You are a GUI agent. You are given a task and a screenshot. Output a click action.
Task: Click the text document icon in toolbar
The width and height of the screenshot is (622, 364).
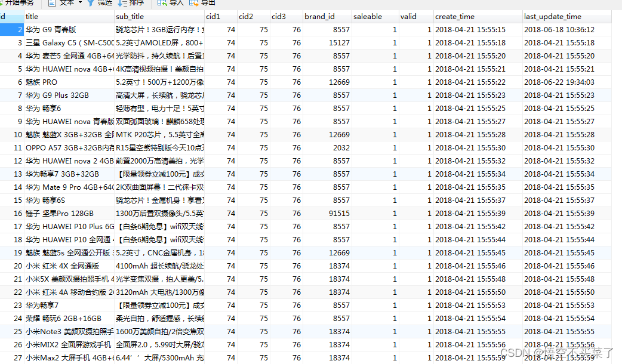tap(52, 3)
